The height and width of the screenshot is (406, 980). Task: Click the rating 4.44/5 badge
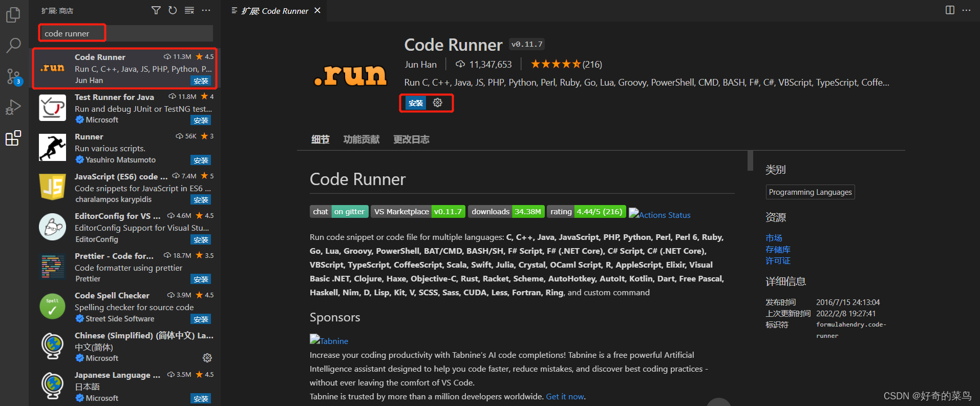tap(586, 212)
